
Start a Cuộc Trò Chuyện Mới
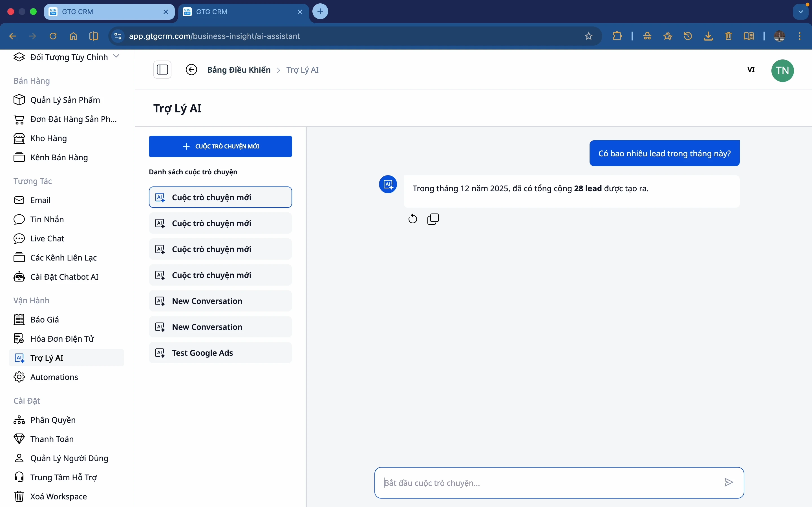click(220, 146)
